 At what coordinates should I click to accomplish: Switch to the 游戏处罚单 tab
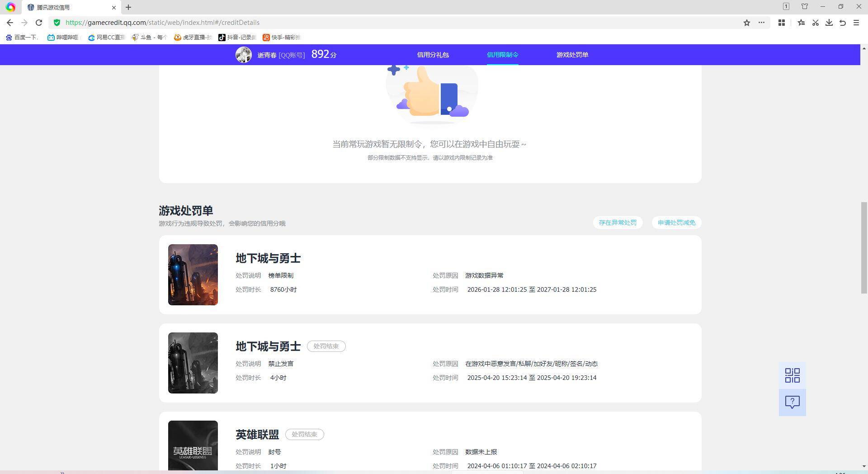[572, 54]
